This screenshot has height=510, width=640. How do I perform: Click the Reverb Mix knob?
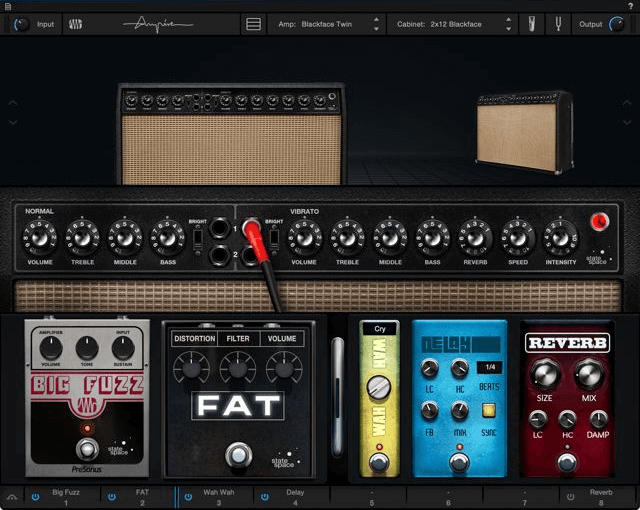click(x=589, y=375)
